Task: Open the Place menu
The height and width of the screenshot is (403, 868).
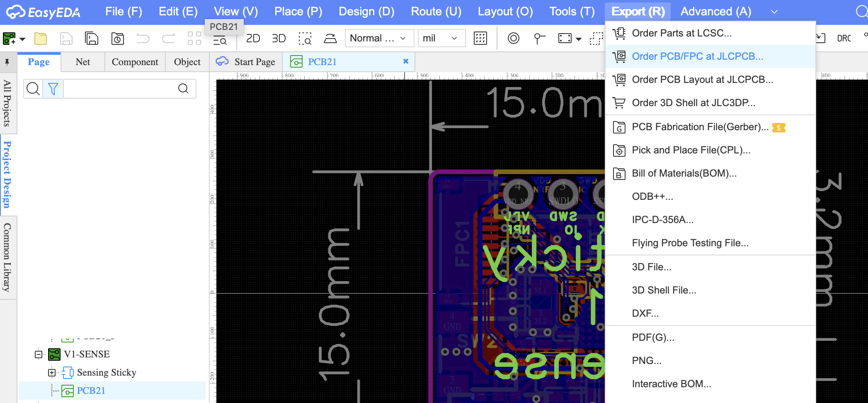Action: pos(298,12)
